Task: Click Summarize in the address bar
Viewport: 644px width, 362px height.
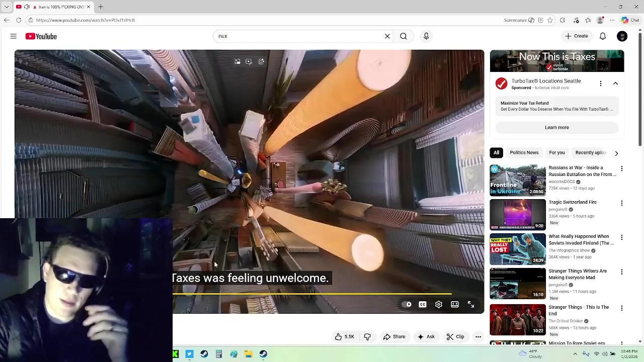Action: (x=519, y=20)
